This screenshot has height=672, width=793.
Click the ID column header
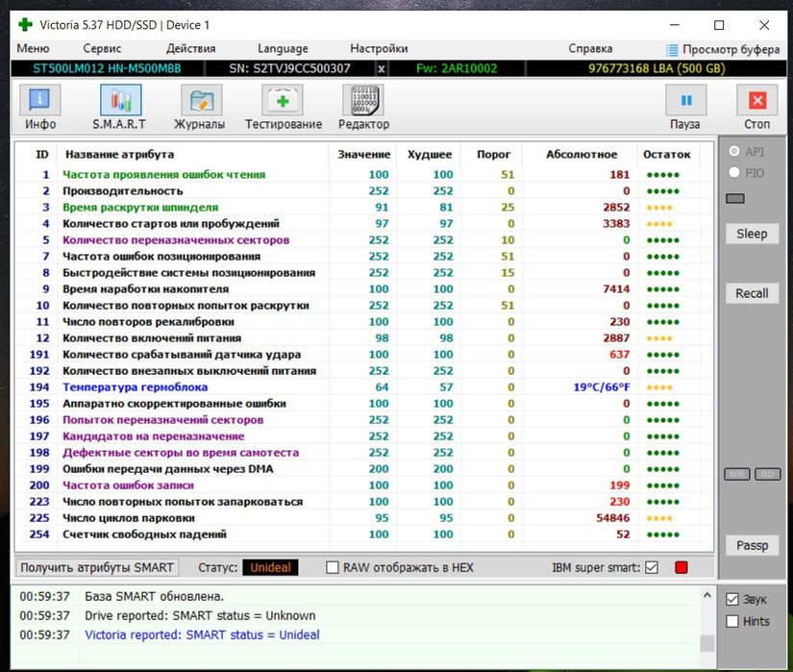[x=42, y=154]
